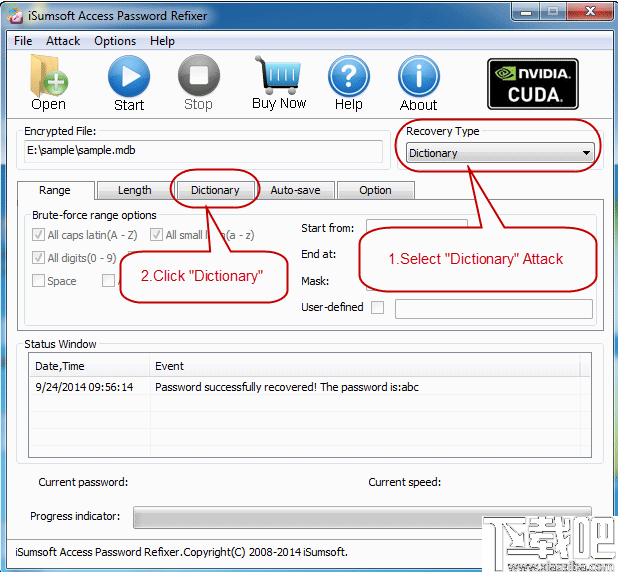The image size is (618, 572).
Task: Click the Open file folder icon
Action: (49, 76)
